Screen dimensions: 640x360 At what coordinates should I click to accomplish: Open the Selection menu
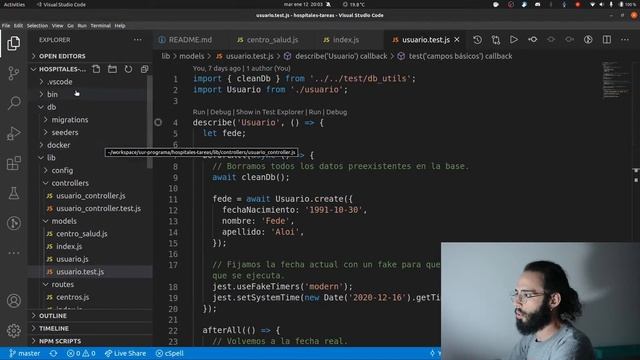(x=37, y=25)
